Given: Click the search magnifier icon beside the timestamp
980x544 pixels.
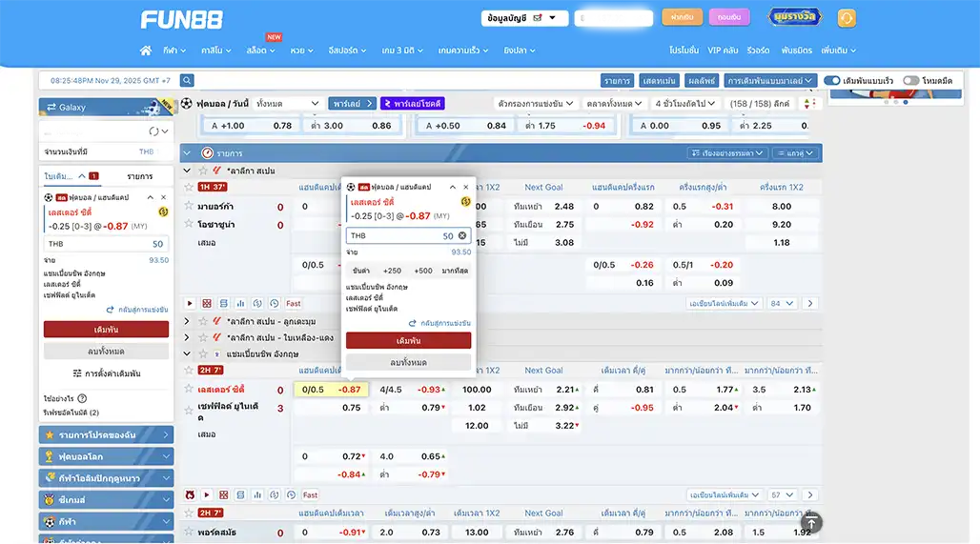Looking at the screenshot, I should click(x=187, y=81).
